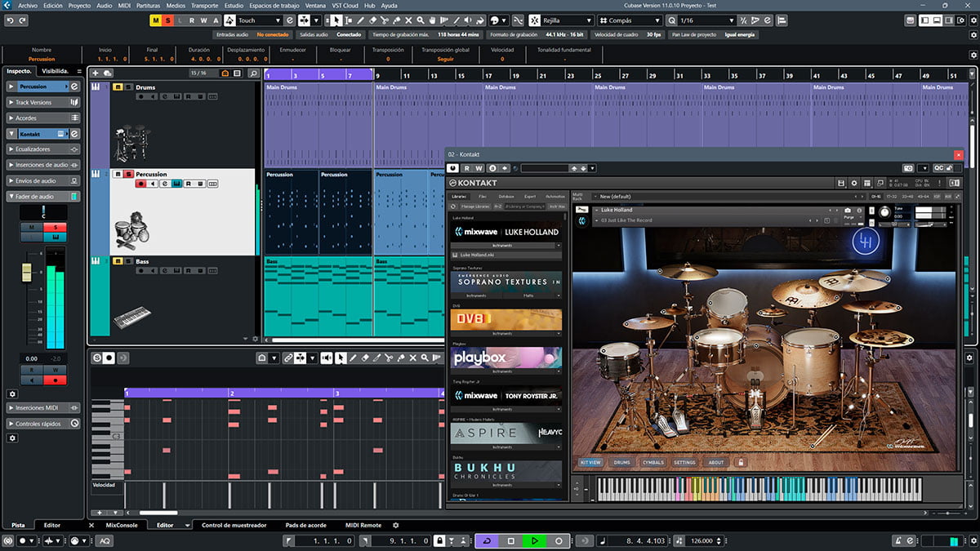The height and width of the screenshot is (551, 980).
Task: Click Record in the transport bar
Action: (x=558, y=540)
